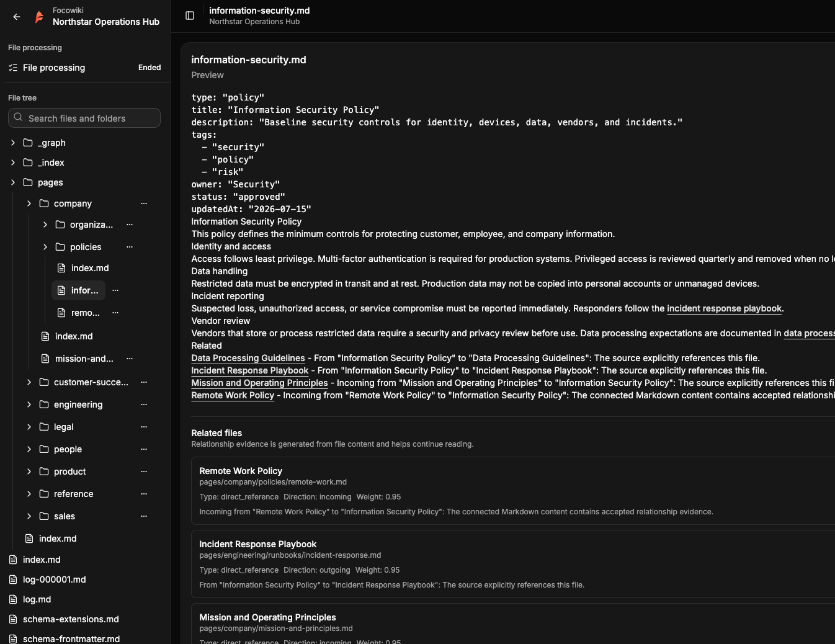The image size is (835, 644).
Task: Open the Remote Work Policy related card
Action: click(x=513, y=491)
